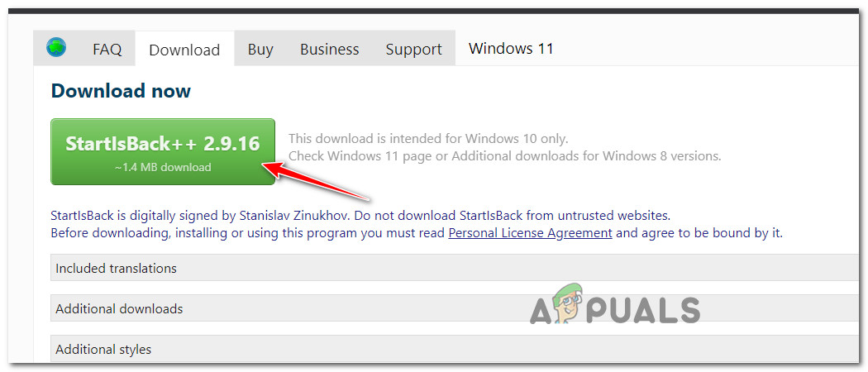The height and width of the screenshot is (372, 868).
Task: Click the green StartIsBack++ 2.9.16 download button
Action: (x=163, y=151)
